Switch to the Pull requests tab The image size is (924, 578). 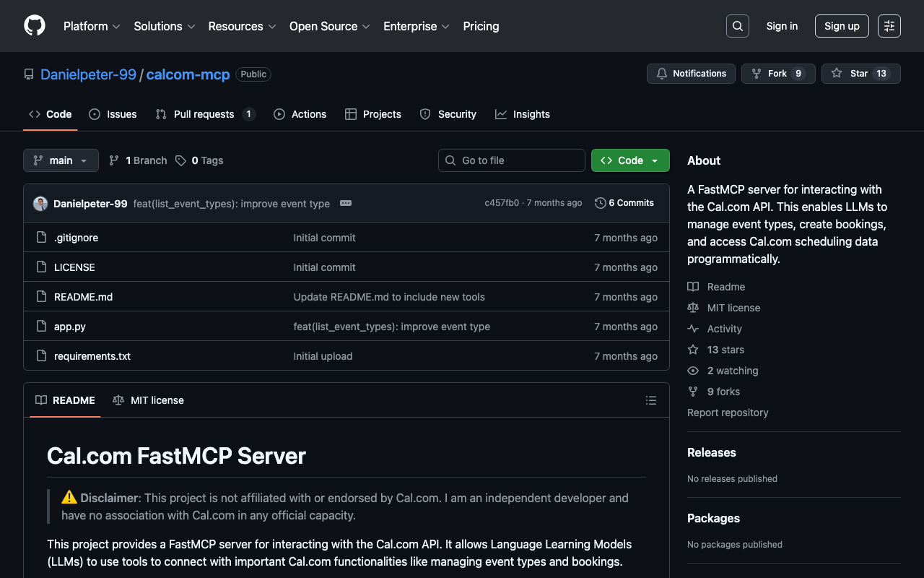coord(204,114)
